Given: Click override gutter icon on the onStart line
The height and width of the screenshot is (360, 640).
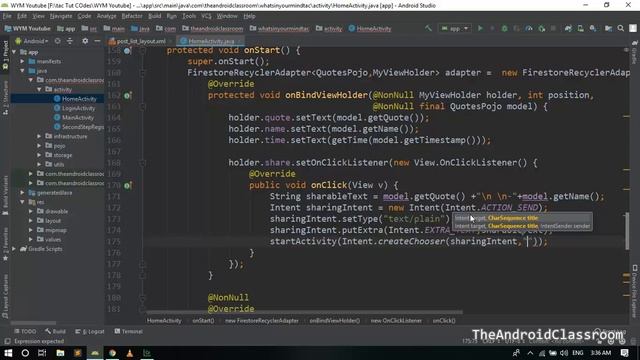Looking at the screenshot, I should pos(127,51).
